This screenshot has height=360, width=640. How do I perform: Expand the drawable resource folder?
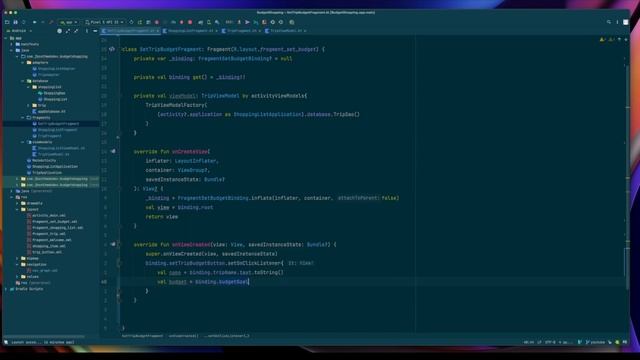(18, 203)
